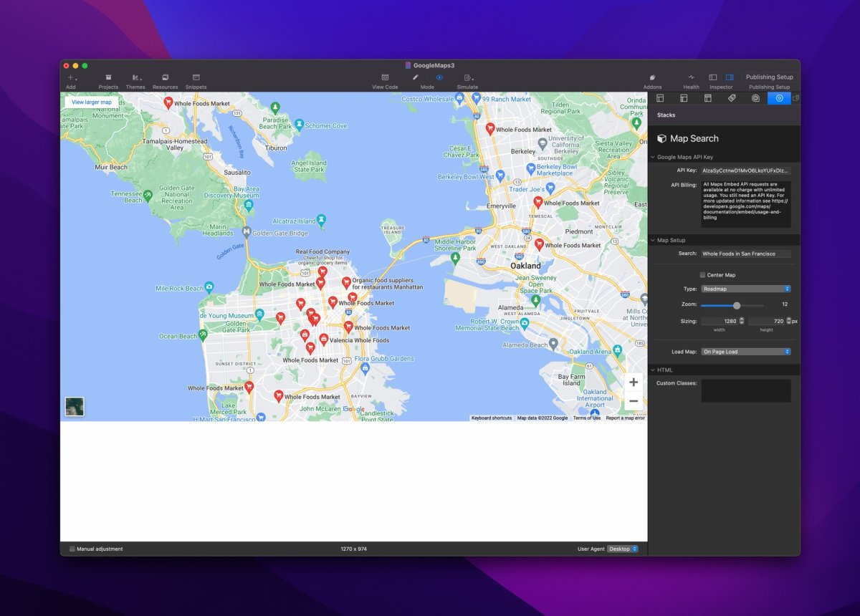Screen dimensions: 860x616
Task: Select the Themes icon
Action: pyautogui.click(x=135, y=79)
